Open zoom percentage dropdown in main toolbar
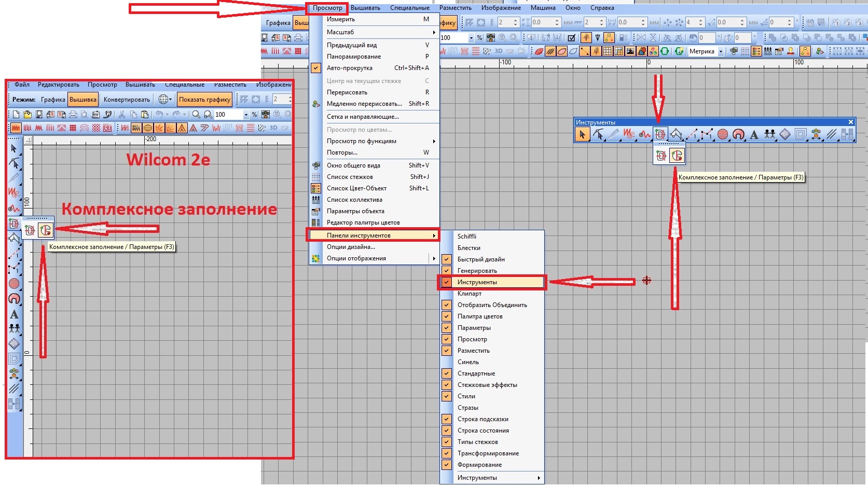 click(x=471, y=38)
